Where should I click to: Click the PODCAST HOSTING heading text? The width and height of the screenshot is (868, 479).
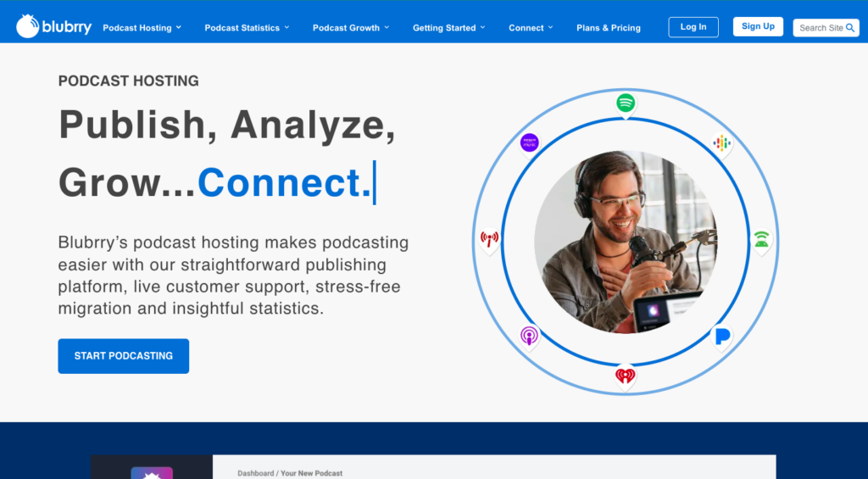click(129, 81)
